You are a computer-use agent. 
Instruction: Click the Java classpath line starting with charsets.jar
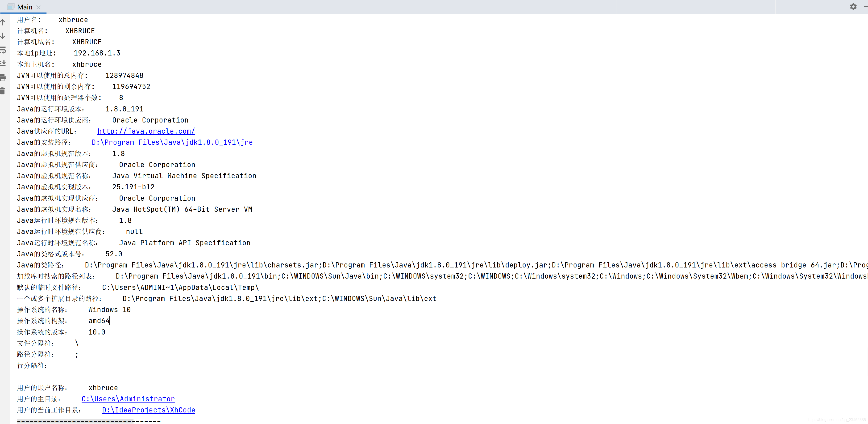[442, 265]
